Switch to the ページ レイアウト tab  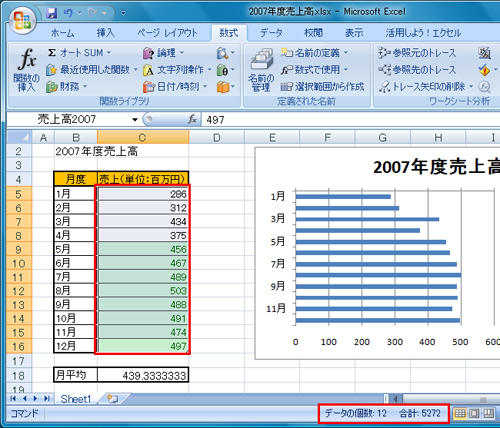click(x=167, y=33)
